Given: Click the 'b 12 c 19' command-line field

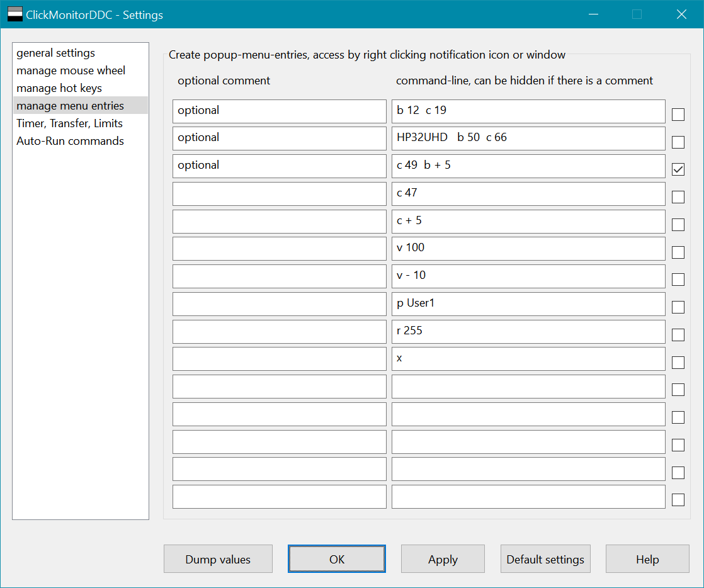Looking at the screenshot, I should point(528,111).
